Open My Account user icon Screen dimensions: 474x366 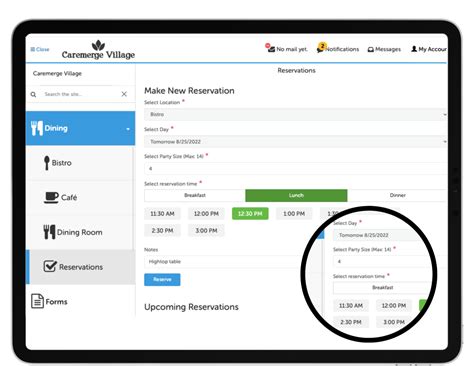pos(414,49)
